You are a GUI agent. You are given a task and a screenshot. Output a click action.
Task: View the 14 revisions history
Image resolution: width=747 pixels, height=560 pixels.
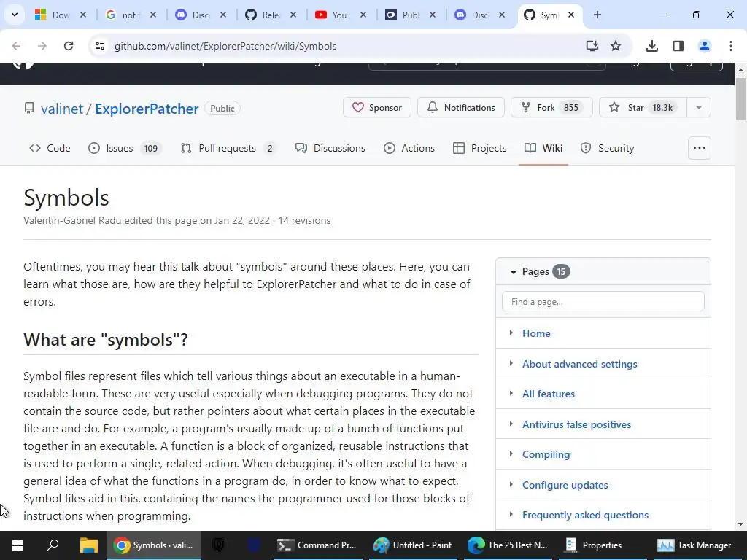pyautogui.click(x=304, y=220)
